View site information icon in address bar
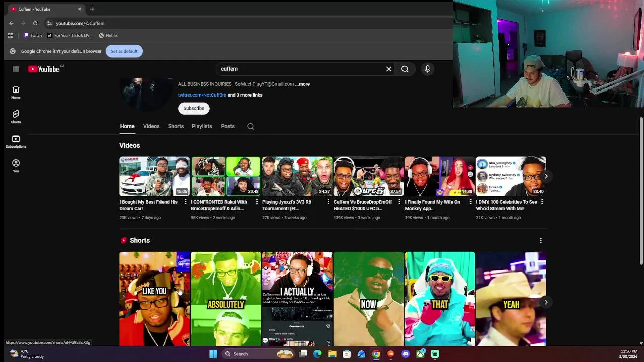This screenshot has width=644, height=362. pos(49,23)
